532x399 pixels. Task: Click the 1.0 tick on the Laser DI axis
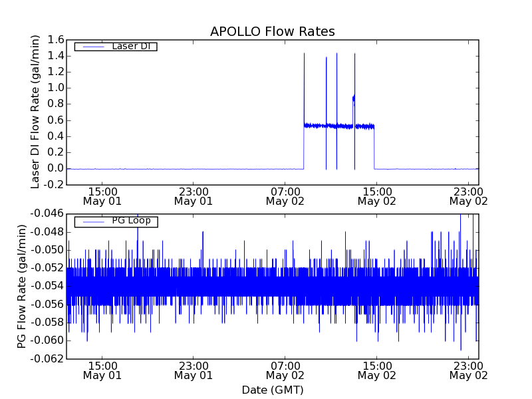[x=55, y=88]
